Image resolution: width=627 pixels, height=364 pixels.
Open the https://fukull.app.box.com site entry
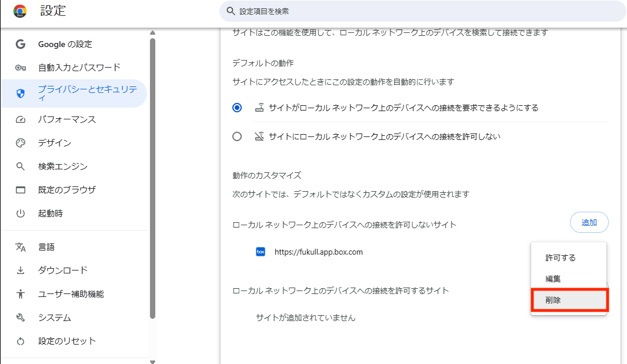tap(318, 252)
